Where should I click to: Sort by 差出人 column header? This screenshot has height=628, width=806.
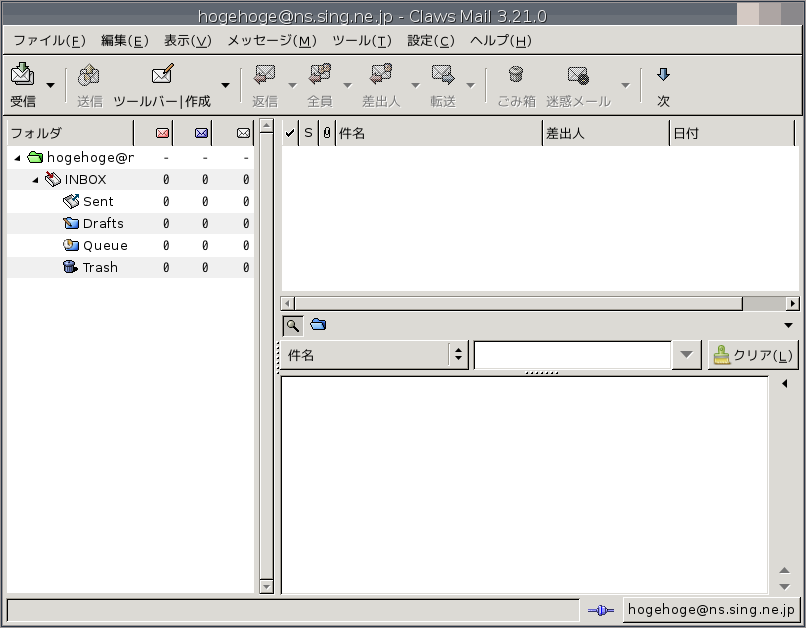[x=606, y=133]
